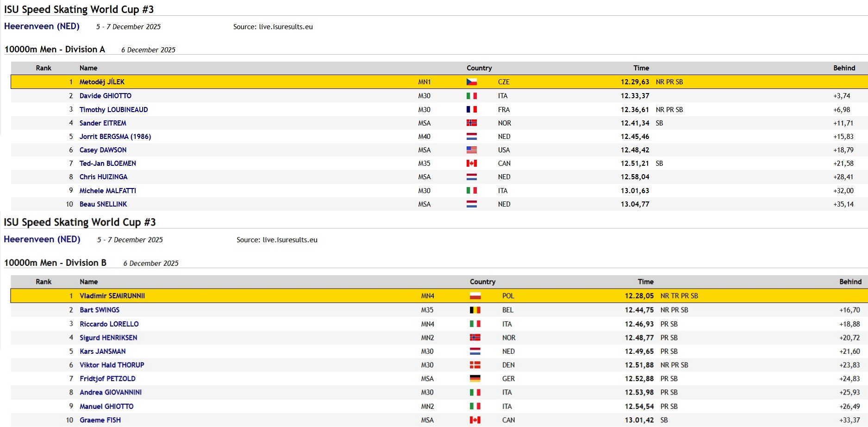868x427 pixels.
Task: Open Graeme FISH's skater page
Action: tap(100, 420)
